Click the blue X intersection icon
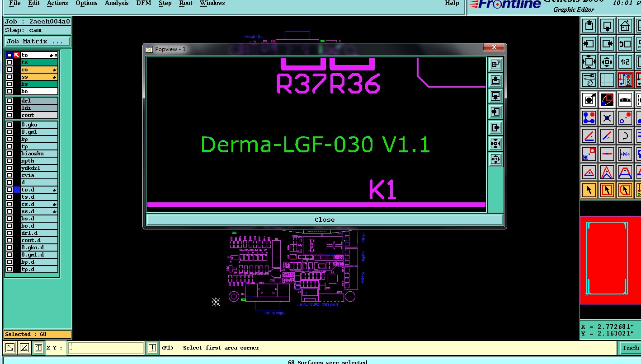 [x=607, y=118]
